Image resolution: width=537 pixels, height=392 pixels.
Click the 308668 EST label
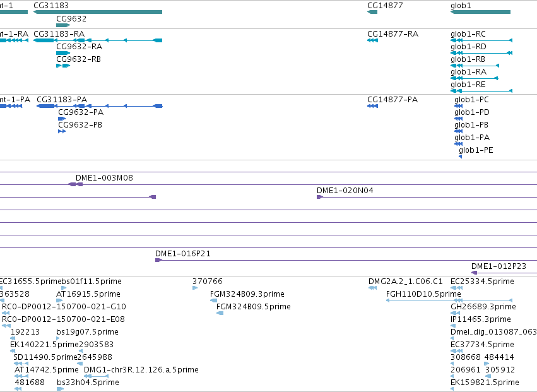point(466,357)
